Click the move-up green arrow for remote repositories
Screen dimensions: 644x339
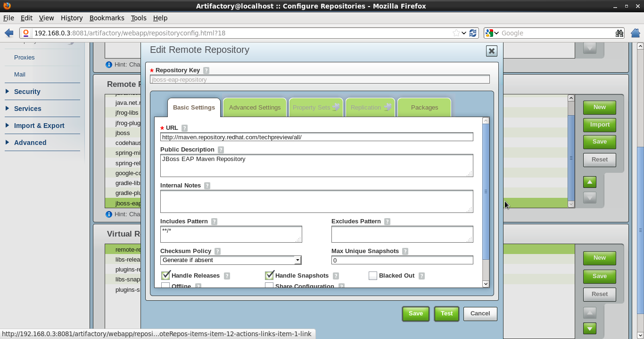point(590,182)
